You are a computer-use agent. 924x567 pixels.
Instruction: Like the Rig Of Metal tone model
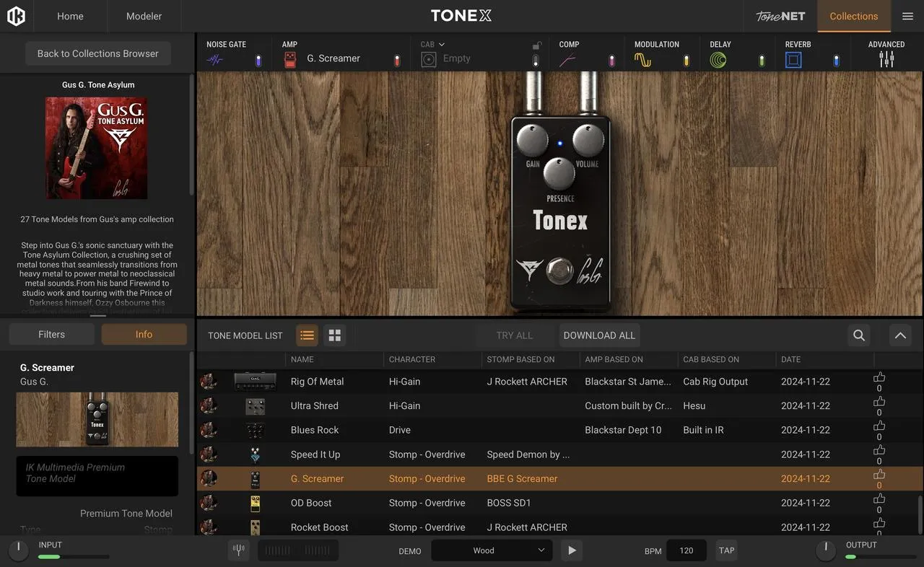[x=879, y=377]
